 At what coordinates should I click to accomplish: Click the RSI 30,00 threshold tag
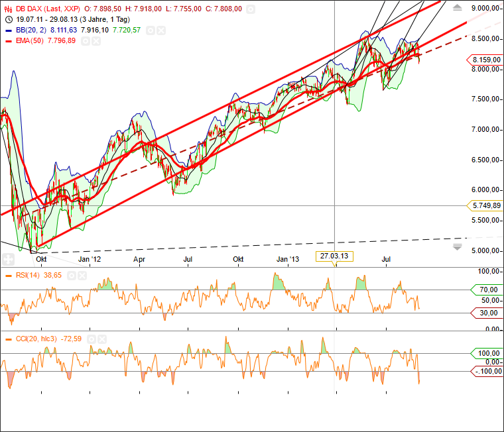pos(487,313)
